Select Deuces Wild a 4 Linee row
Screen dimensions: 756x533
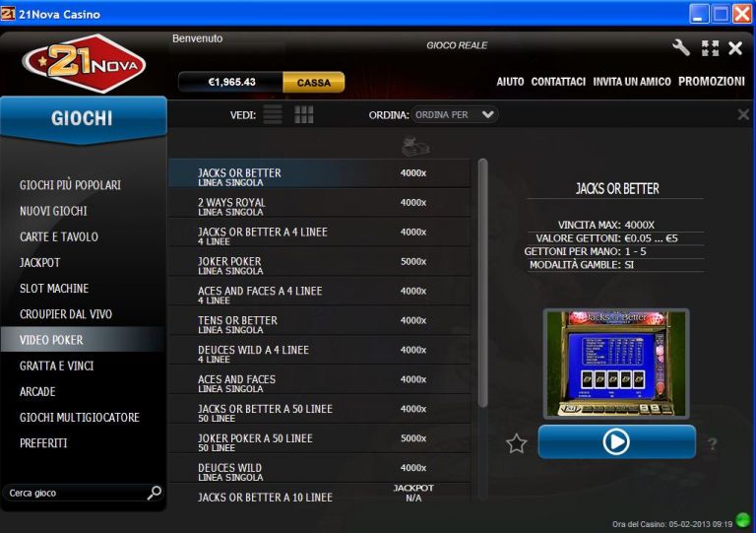click(x=320, y=350)
